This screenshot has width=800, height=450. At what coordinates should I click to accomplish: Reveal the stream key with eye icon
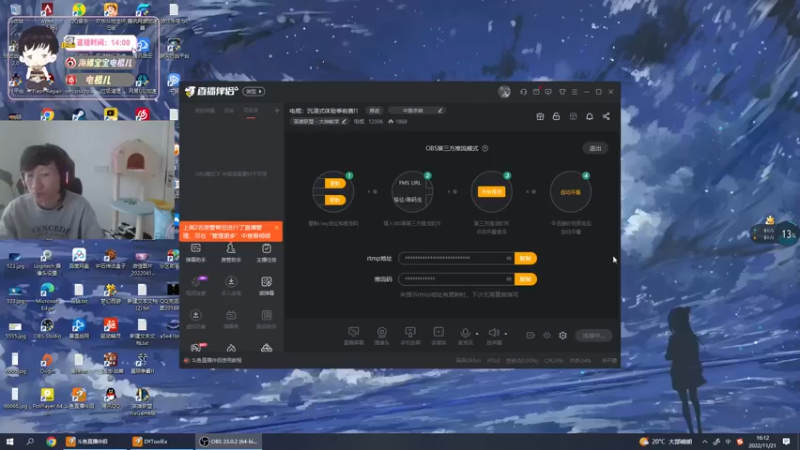(508, 279)
